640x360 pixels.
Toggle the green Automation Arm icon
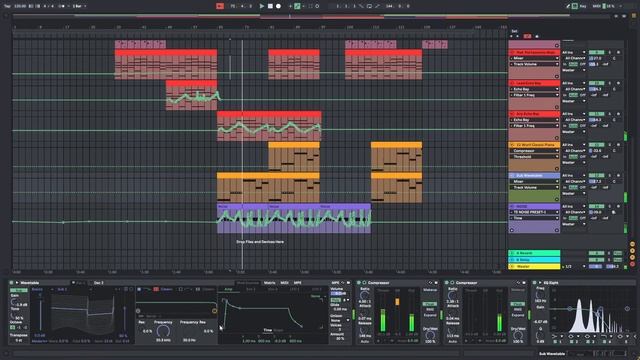pos(297,6)
